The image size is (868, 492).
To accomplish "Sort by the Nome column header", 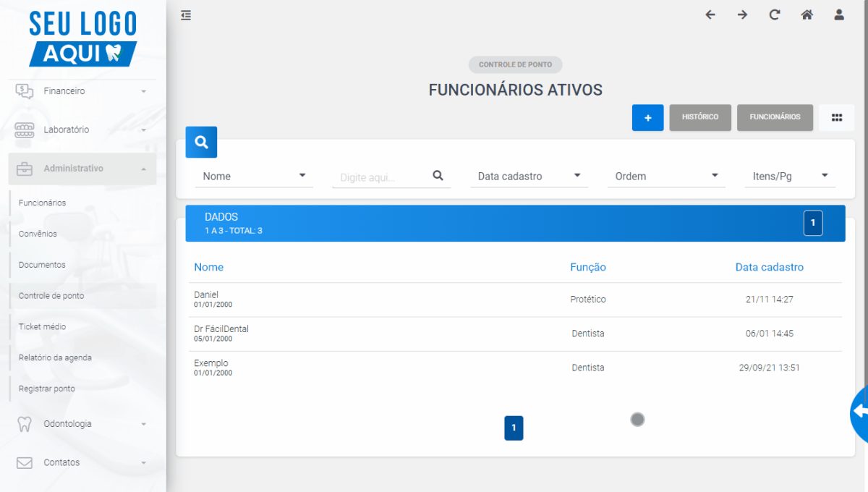I will point(208,267).
